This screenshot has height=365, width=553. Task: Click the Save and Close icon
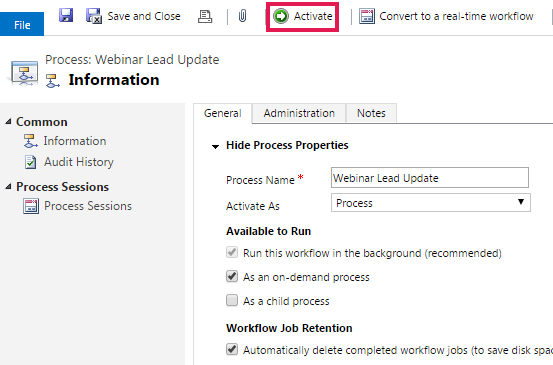(94, 16)
